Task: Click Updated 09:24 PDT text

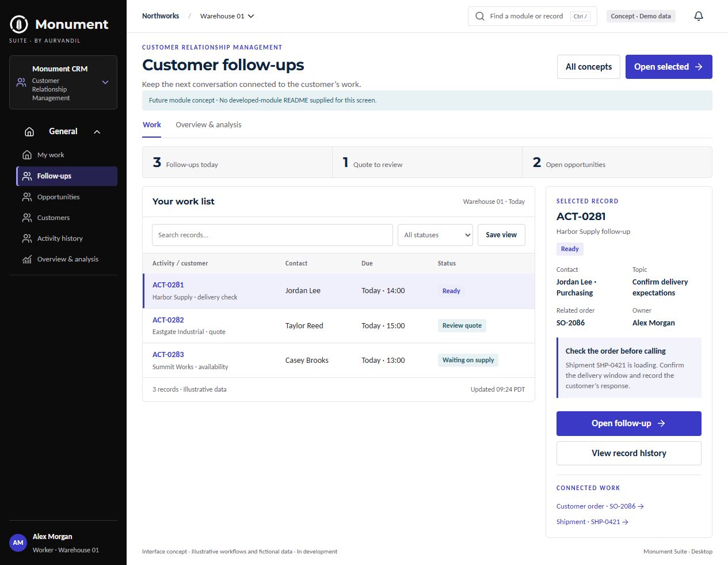Action: [498, 389]
